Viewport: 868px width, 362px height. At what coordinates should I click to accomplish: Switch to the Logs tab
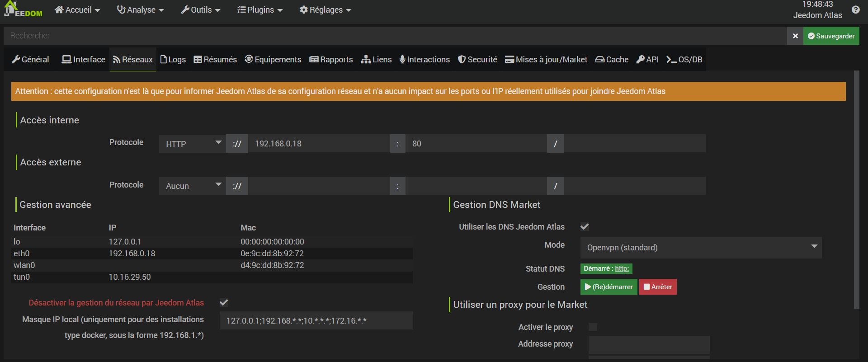click(173, 59)
